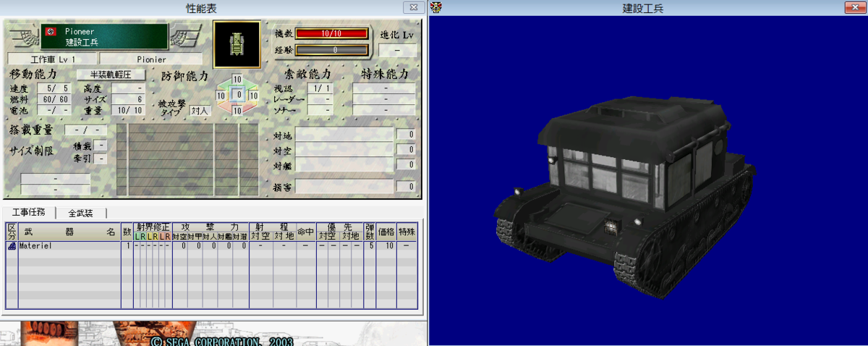Click the 区分 column header

tap(12, 232)
